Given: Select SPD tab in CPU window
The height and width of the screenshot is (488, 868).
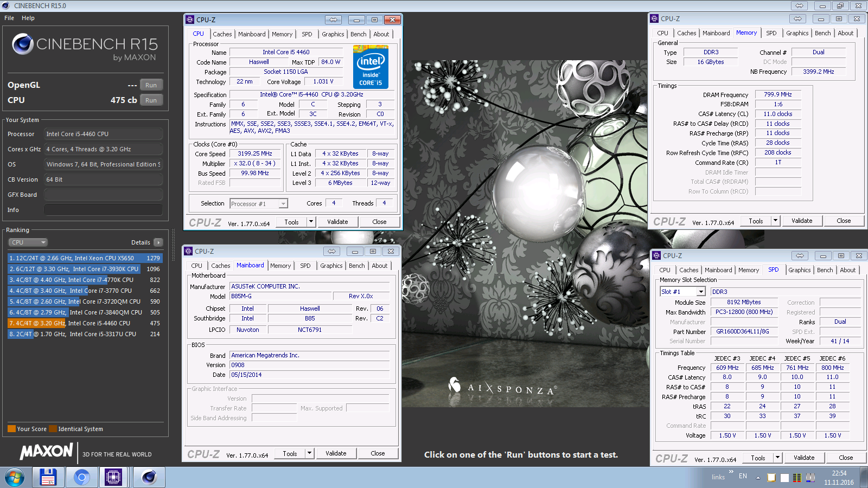Looking at the screenshot, I should pyautogui.click(x=307, y=34).
